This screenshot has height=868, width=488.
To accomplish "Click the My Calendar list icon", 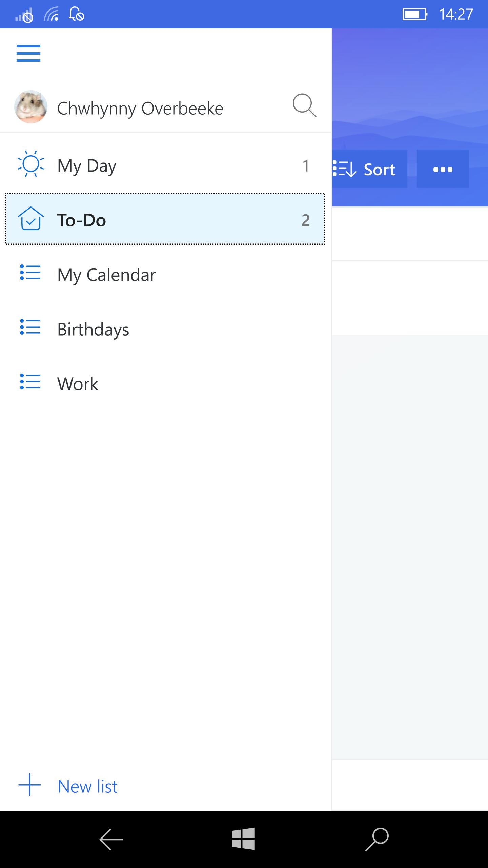I will coord(30,273).
